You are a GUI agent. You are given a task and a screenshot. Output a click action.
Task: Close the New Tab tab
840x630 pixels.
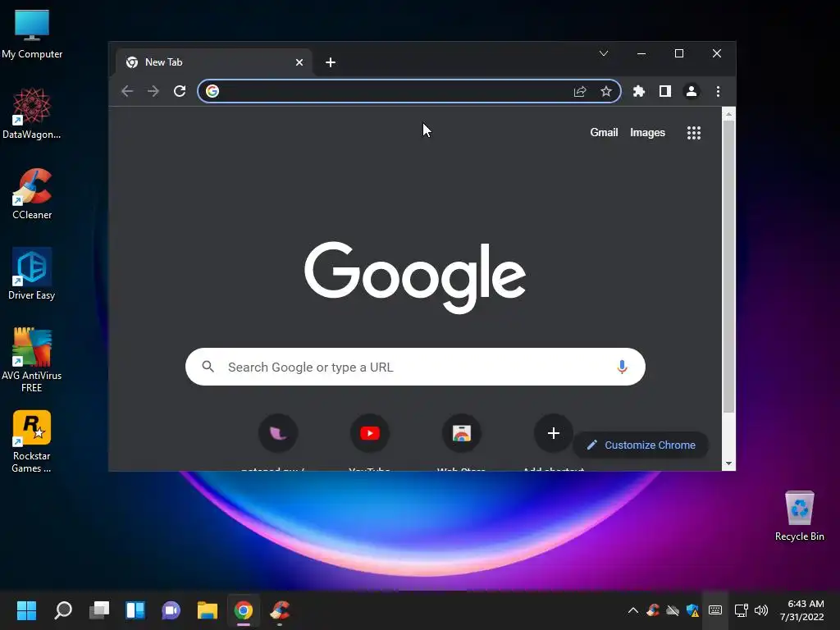299,62
